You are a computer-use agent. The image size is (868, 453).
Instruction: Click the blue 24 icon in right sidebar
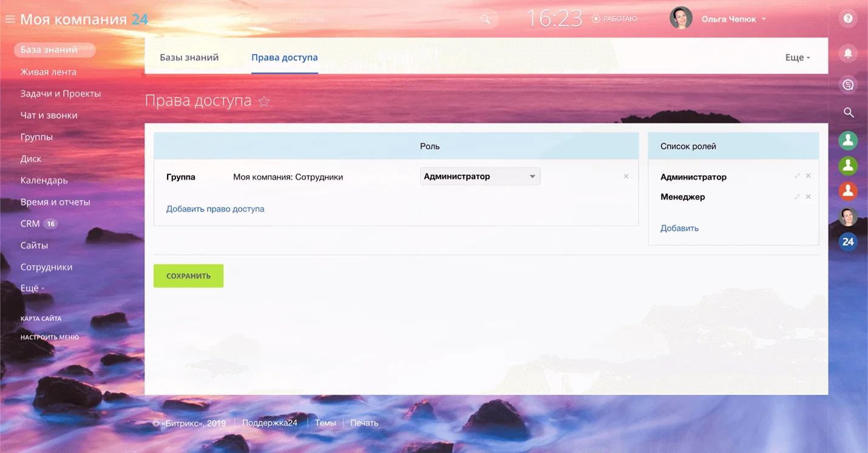(x=848, y=242)
